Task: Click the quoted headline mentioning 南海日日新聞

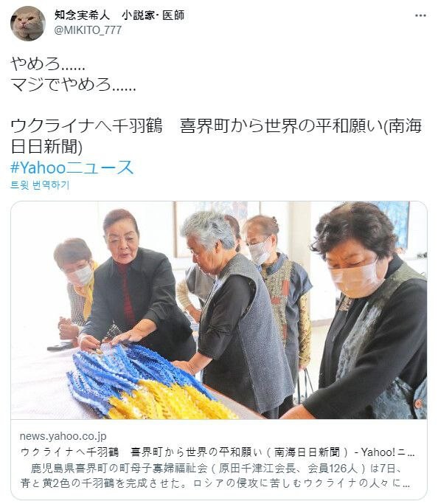Action: (216, 136)
